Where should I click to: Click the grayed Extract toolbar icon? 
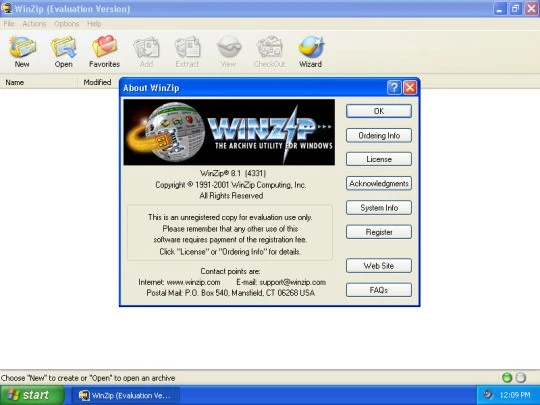187,51
